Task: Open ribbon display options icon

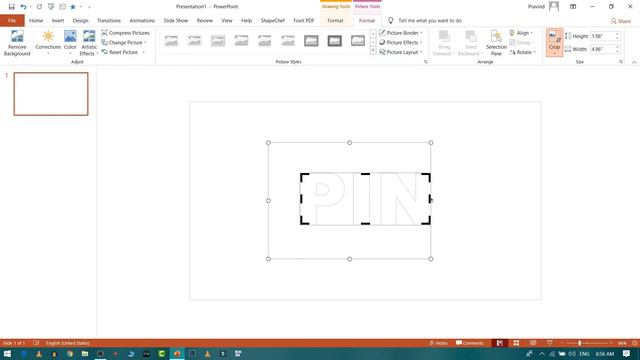Action: point(573,7)
